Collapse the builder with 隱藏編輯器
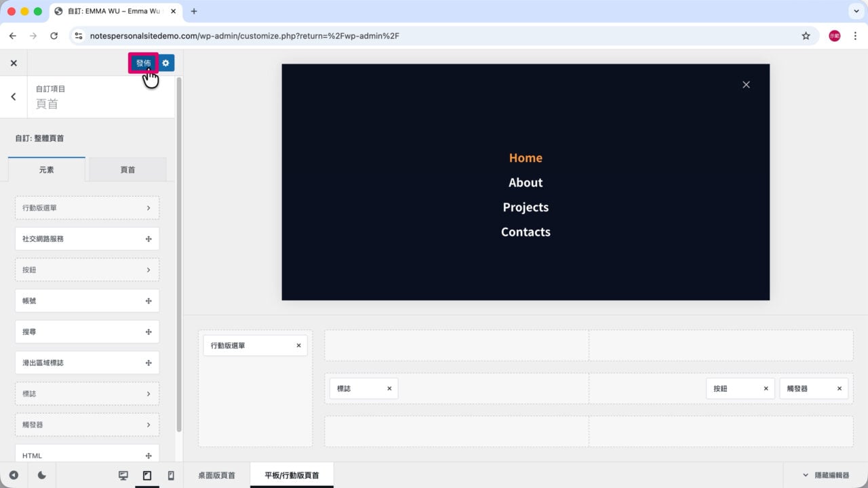868x488 pixels. point(825,475)
